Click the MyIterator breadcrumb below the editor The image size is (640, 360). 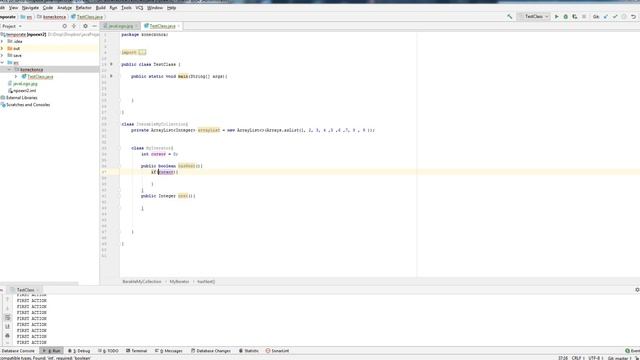click(x=179, y=282)
